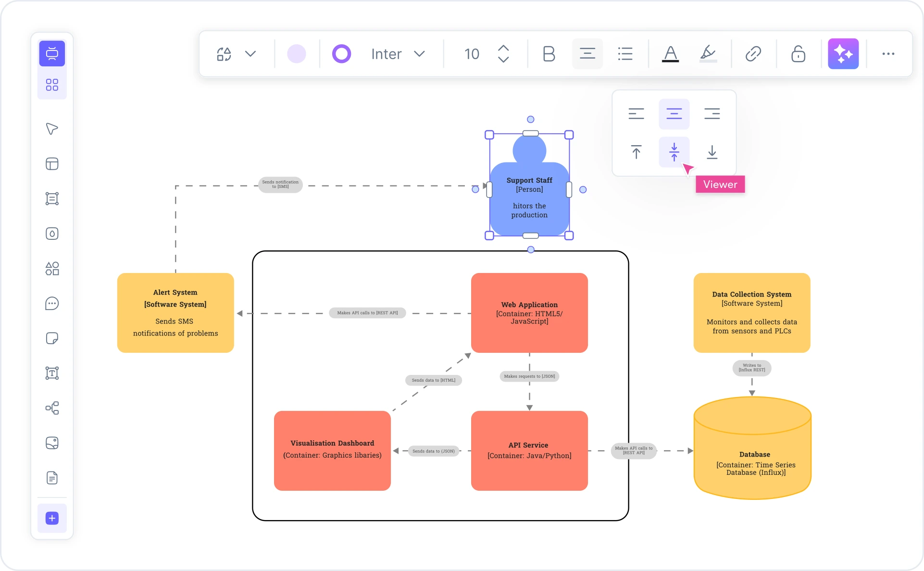Choose bottom vertical alignment in the popup
Screen dimensions: 924x571
712,152
